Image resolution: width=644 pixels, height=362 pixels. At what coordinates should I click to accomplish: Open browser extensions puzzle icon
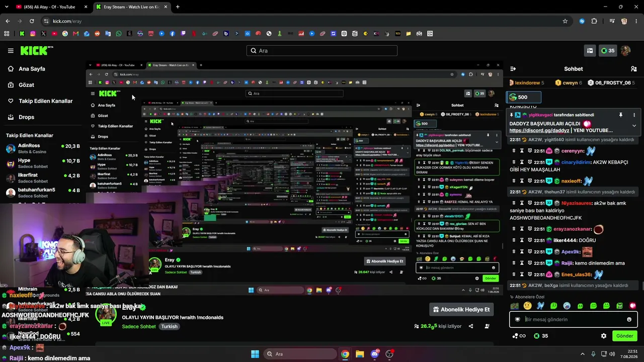594,21
